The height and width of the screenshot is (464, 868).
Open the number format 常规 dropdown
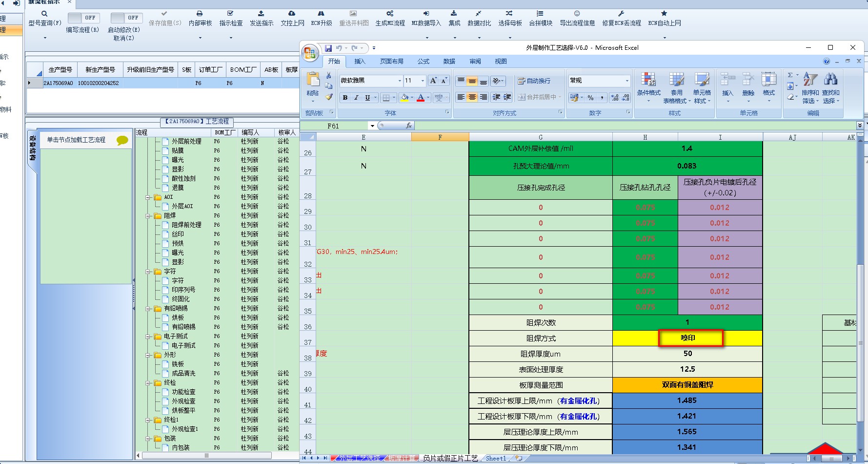click(x=627, y=81)
